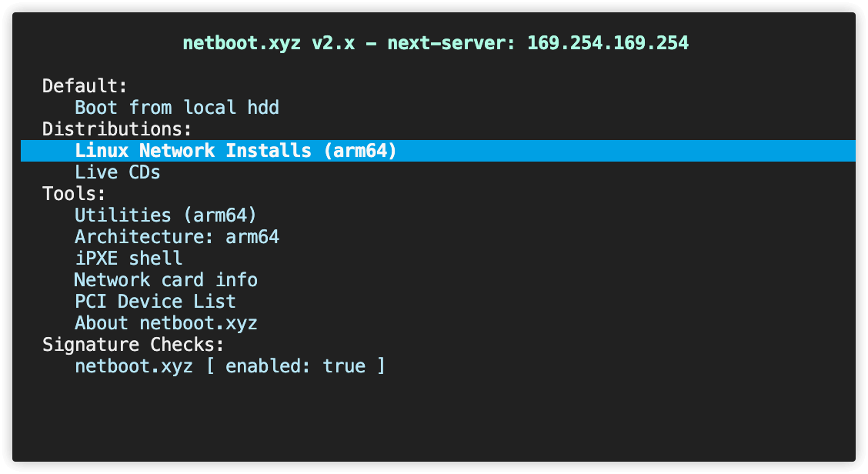This screenshot has height=474, width=868.
Task: Click the Tools: section header
Action: 74,193
